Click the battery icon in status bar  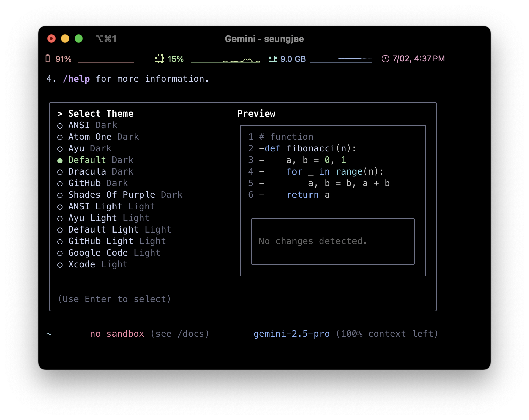pos(48,59)
